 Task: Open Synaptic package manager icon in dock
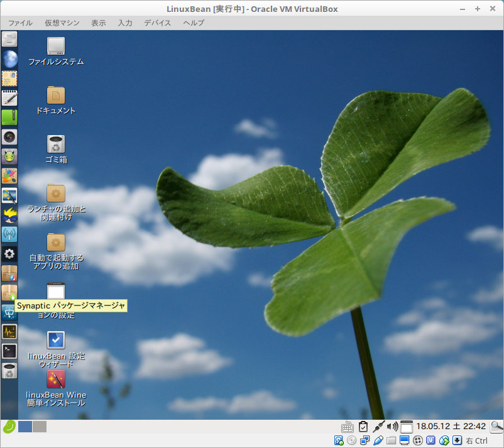[x=9, y=293]
